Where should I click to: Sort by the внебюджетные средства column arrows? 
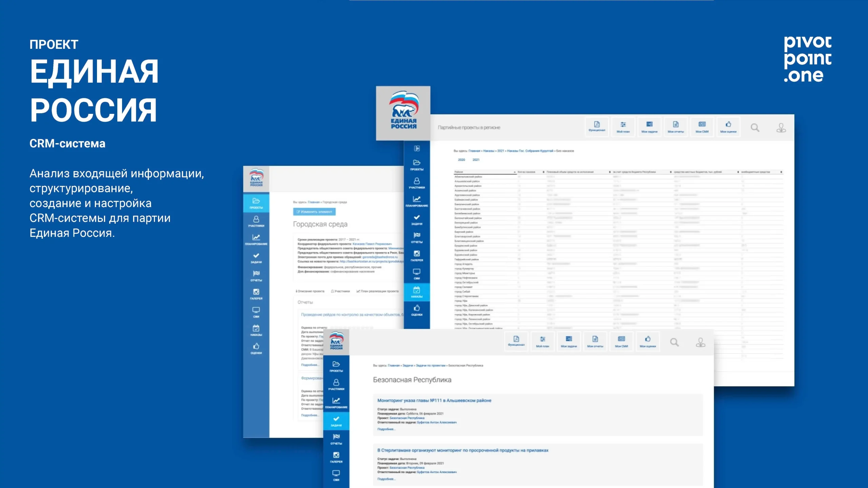coord(781,172)
